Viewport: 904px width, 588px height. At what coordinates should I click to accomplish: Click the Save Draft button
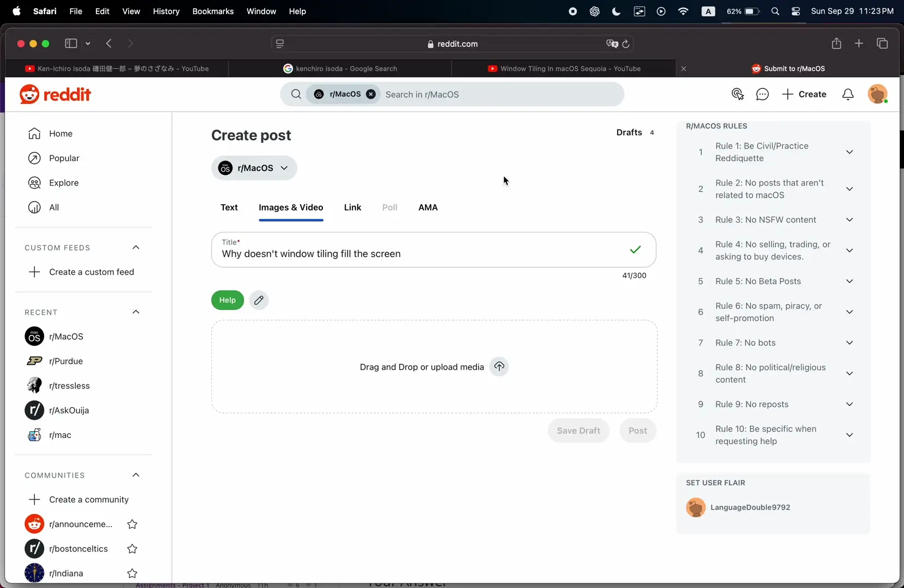[x=578, y=431]
